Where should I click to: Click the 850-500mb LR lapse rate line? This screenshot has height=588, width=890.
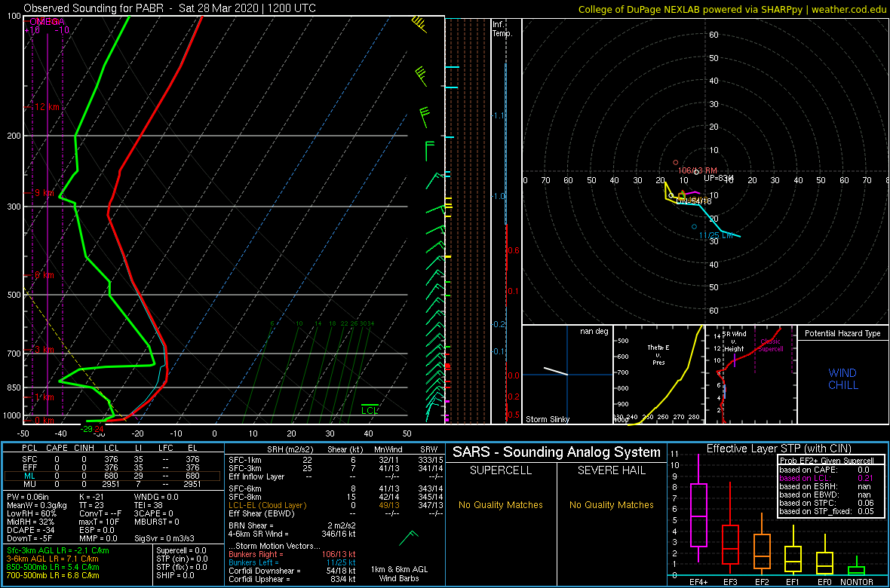[x=53, y=566]
